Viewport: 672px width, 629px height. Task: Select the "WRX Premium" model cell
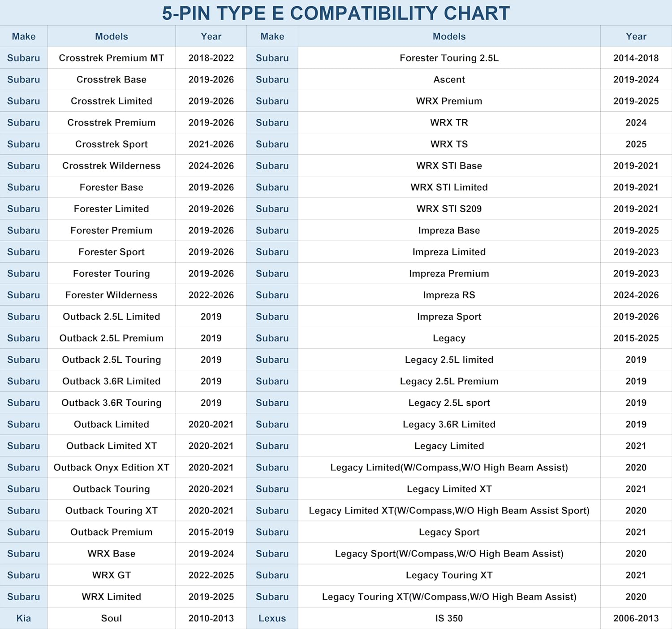click(x=449, y=101)
